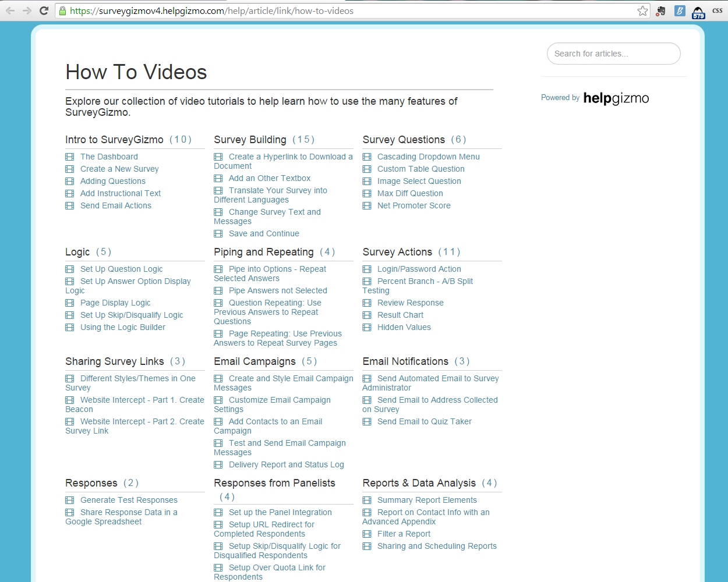The image size is (728, 582).
Task: Click the Search for articles field
Action: (x=613, y=54)
